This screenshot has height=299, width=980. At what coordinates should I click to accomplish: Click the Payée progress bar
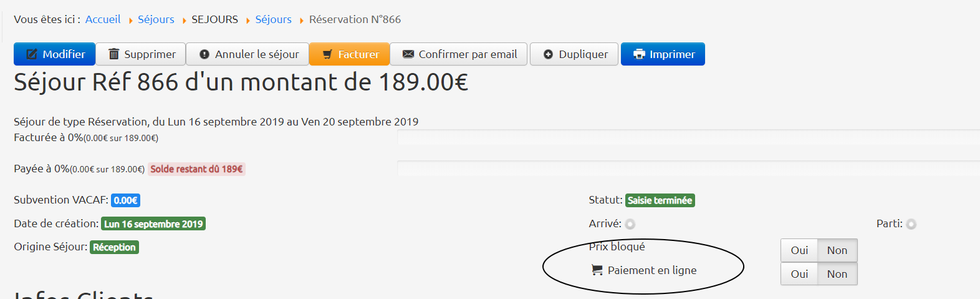coord(686,169)
